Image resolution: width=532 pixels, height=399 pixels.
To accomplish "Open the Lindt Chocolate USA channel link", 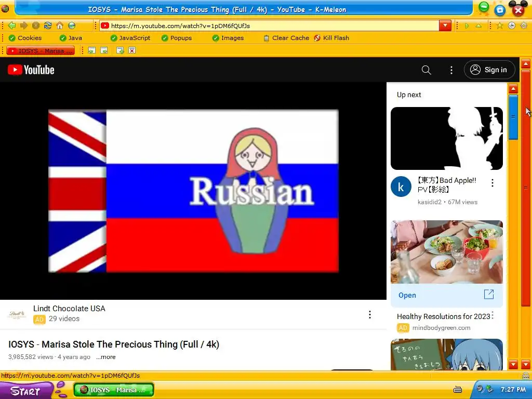I will pos(69,309).
